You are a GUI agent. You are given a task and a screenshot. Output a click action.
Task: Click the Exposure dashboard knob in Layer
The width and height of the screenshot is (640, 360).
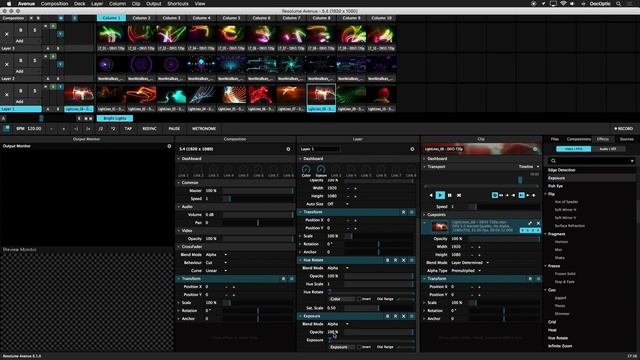pyautogui.click(x=321, y=169)
